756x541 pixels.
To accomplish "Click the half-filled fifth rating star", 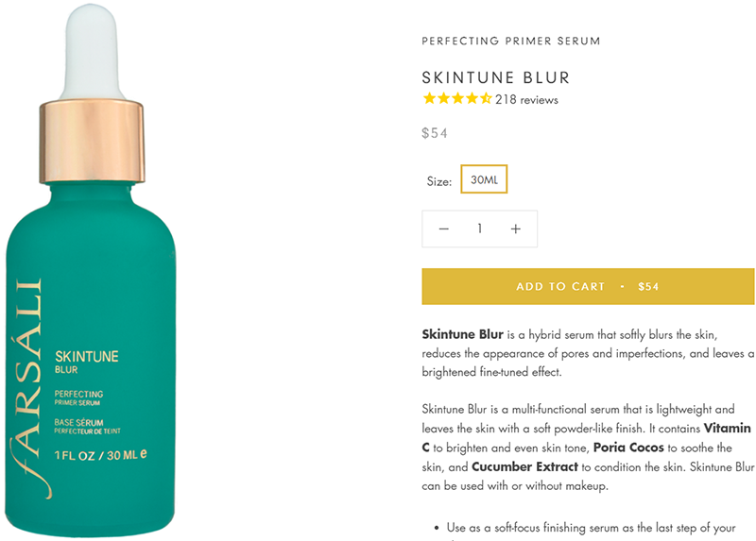I will 486,99.
